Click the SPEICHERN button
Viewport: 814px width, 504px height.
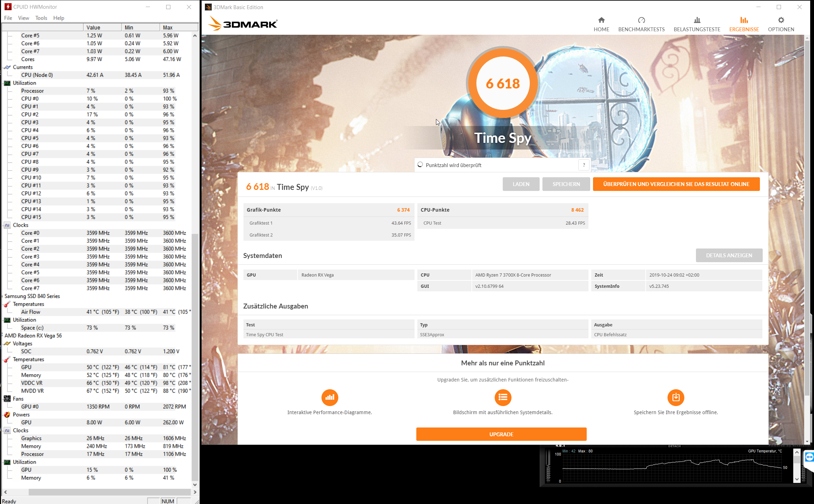(566, 184)
